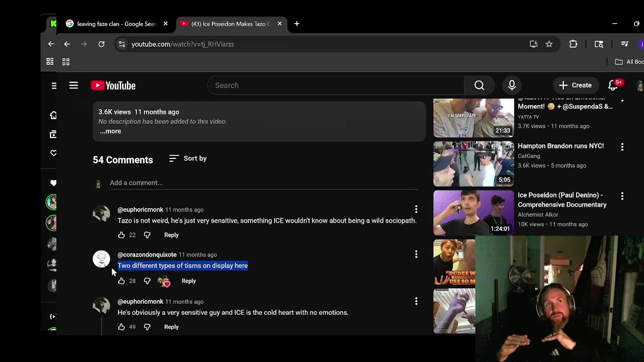Viewport: 644px width, 362px height.
Task: Click the 'Add a comment...' field
Action: pyautogui.click(x=264, y=183)
